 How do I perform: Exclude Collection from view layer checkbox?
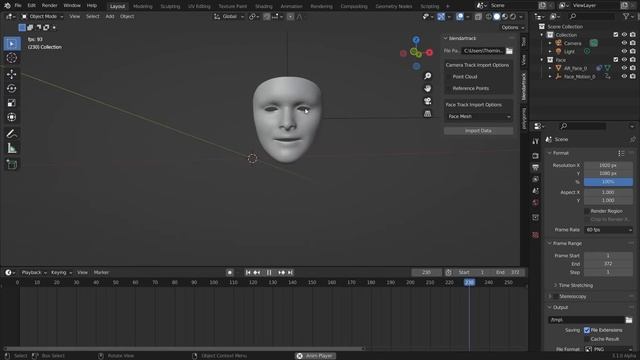616,35
